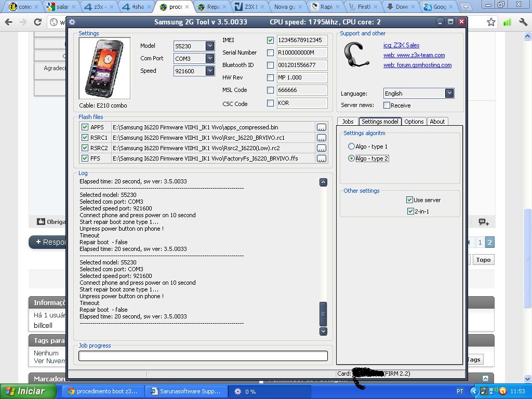Image resolution: width=532 pixels, height=399 pixels.
Task: Click the Job progress bar
Action: click(x=203, y=356)
